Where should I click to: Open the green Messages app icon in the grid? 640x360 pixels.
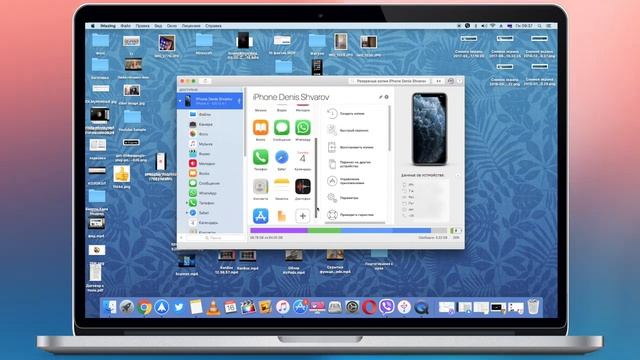tap(282, 128)
